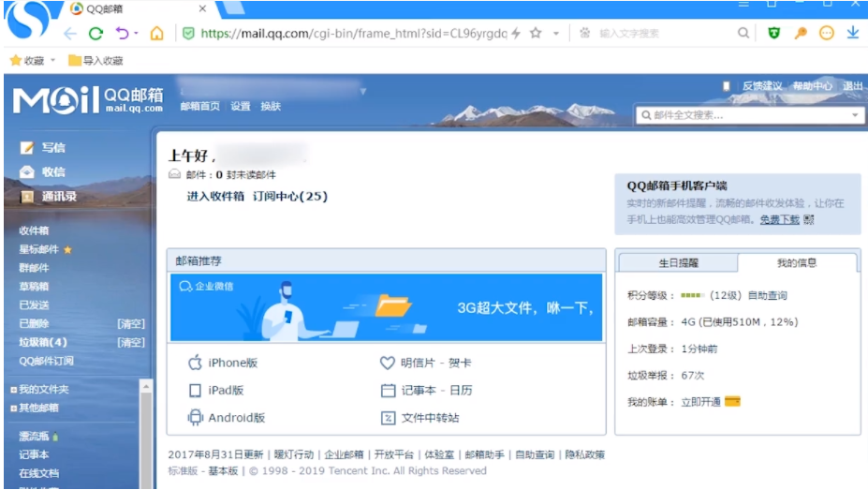The image size is (868, 490).
Task: Click the QR code icon after 免费下载
Action: coord(809,220)
